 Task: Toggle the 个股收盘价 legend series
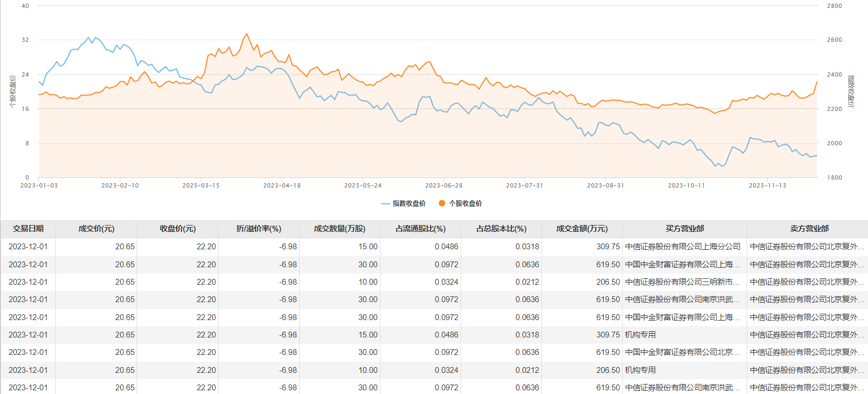point(465,203)
